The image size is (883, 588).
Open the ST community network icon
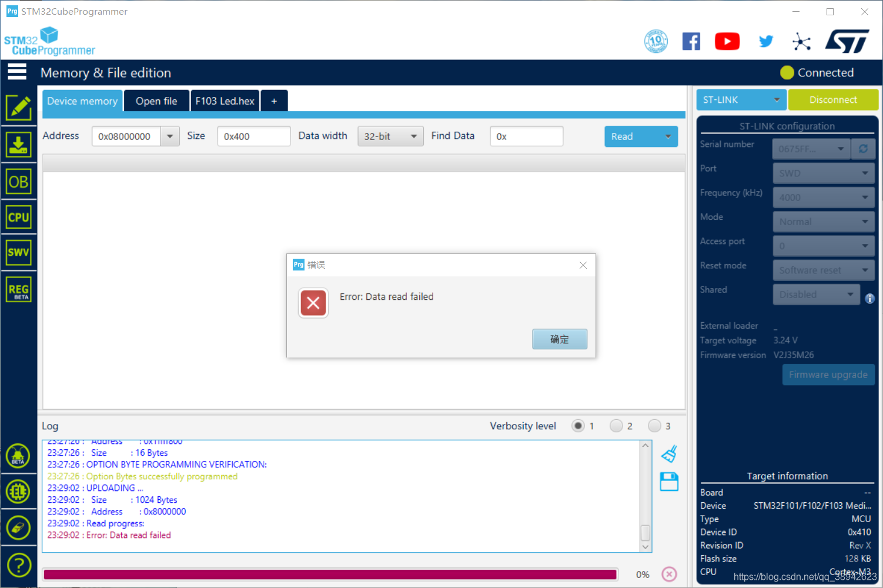point(801,41)
